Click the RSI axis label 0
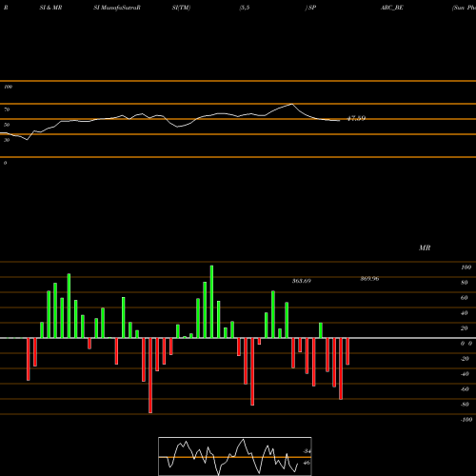Image resolution: width=476 pixels, height=476 pixels. pos(5,163)
